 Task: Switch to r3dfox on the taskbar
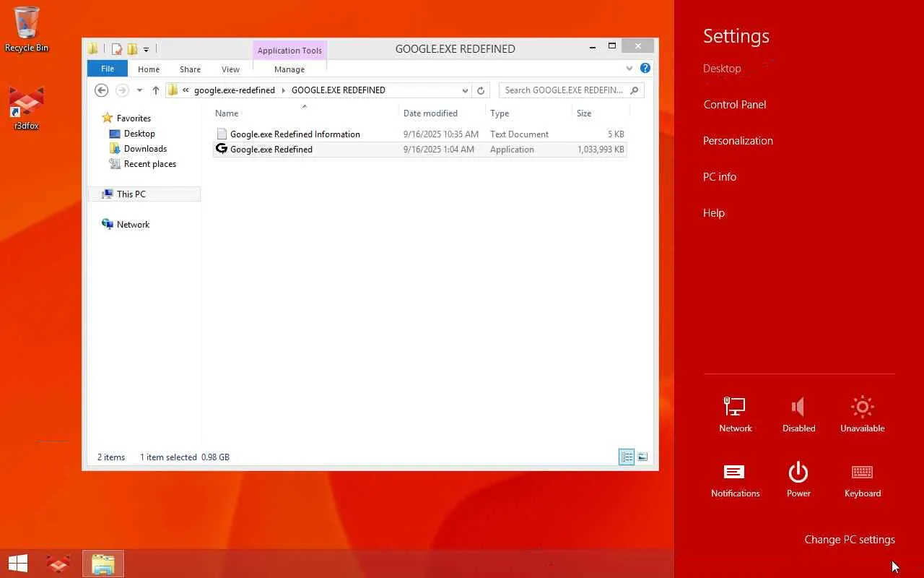(x=58, y=564)
